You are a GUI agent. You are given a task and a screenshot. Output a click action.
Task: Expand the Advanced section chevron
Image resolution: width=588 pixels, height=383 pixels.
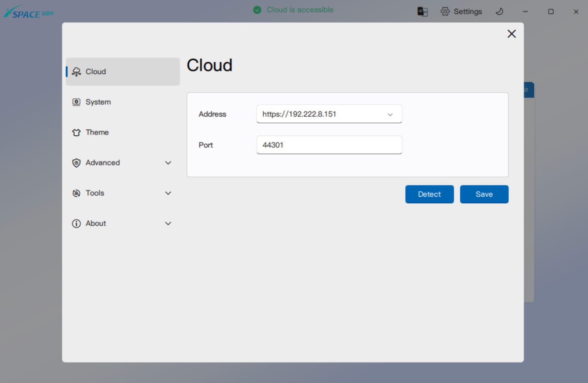click(168, 163)
